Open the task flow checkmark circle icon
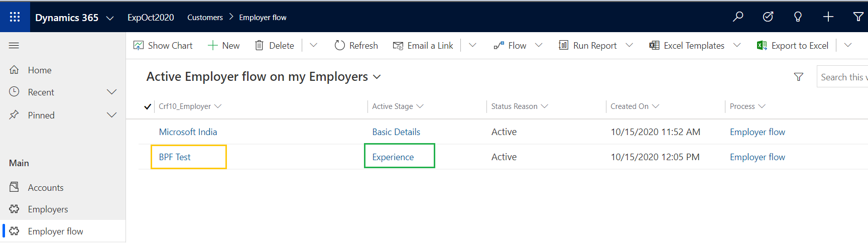 click(x=768, y=17)
